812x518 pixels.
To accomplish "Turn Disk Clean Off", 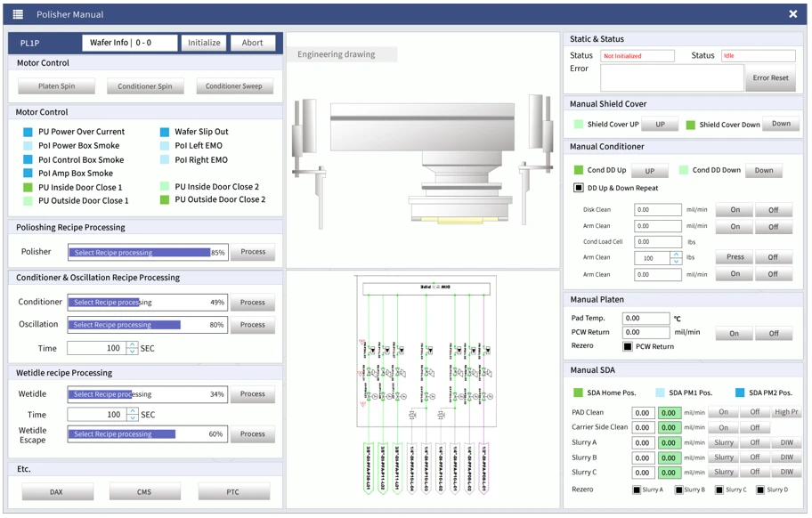I will click(x=773, y=209).
